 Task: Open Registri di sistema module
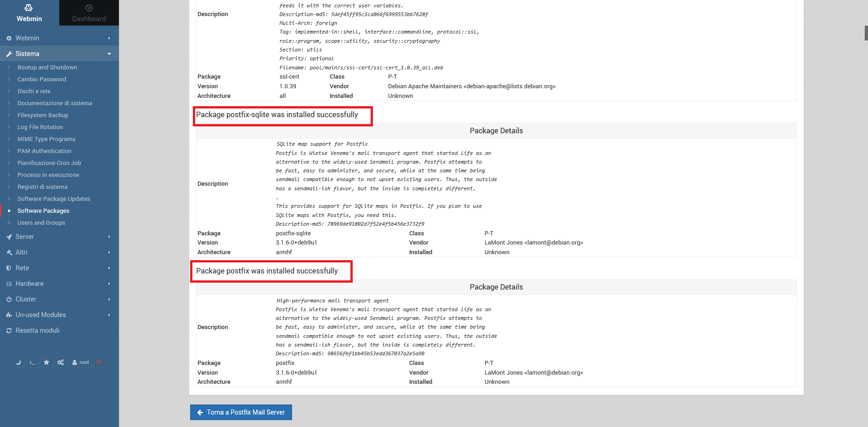pyautogui.click(x=42, y=187)
